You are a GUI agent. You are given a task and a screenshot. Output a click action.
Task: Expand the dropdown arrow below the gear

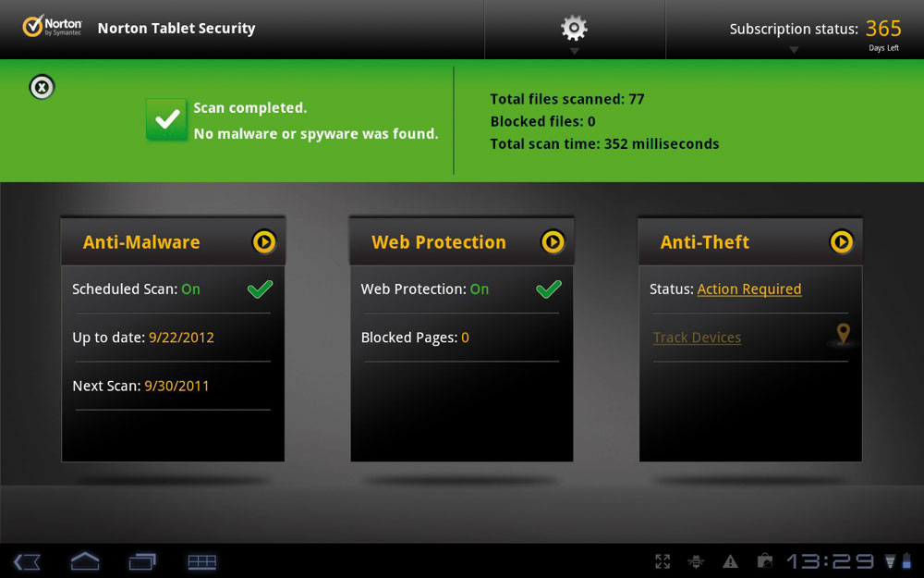[574, 51]
